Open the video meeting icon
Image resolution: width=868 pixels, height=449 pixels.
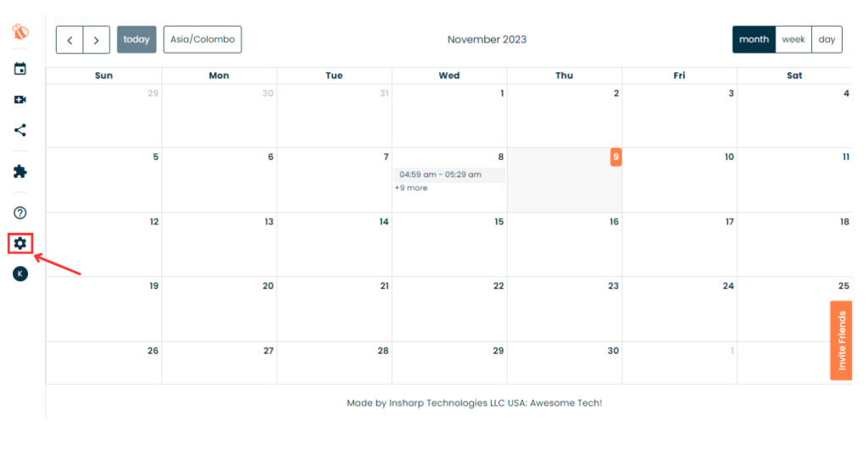pos(20,99)
